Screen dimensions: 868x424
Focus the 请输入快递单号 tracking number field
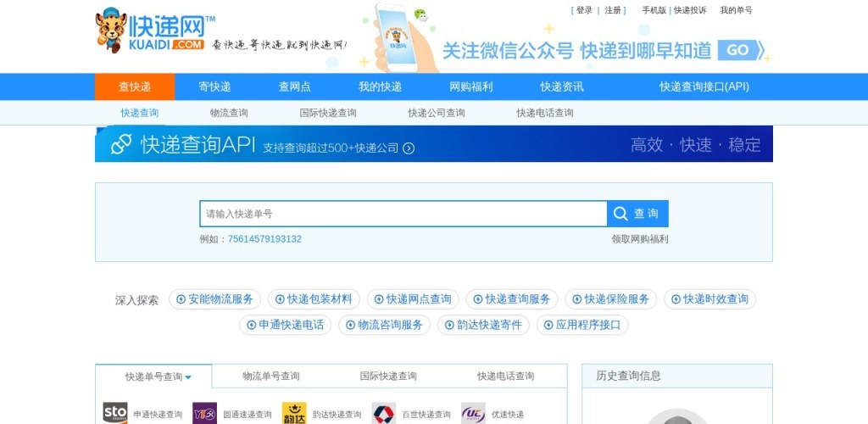click(x=403, y=214)
